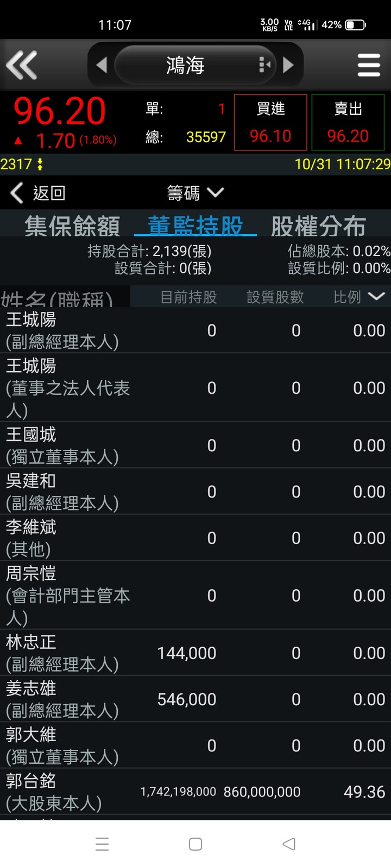
Task: Go to next stock with right arrow
Action: tap(288, 65)
